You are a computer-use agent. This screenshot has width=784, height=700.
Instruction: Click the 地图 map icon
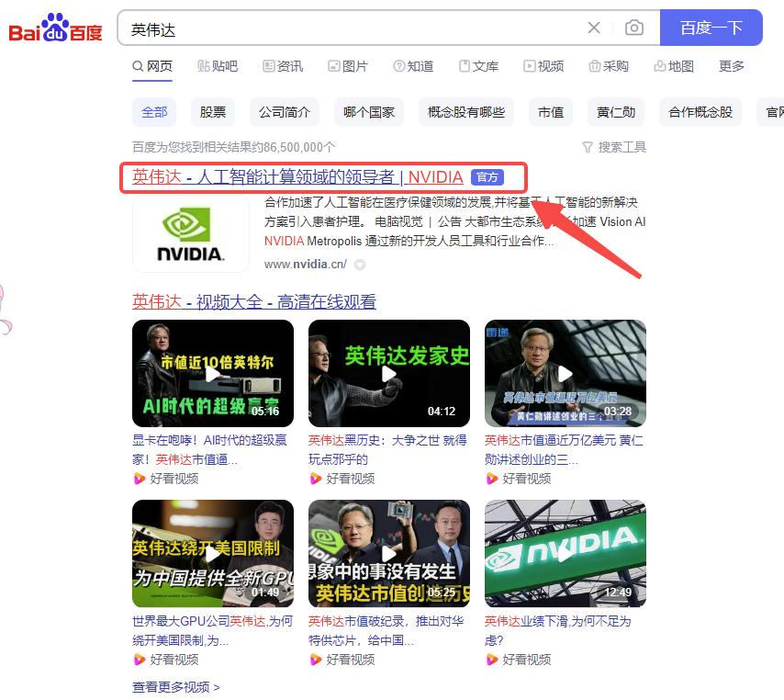pos(660,66)
